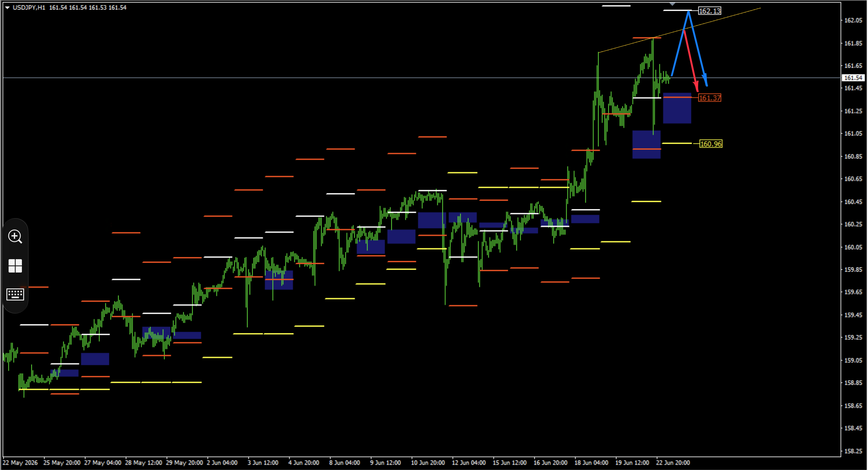Open the on-screen keyboard icon
This screenshot has height=470, width=868.
[15, 295]
